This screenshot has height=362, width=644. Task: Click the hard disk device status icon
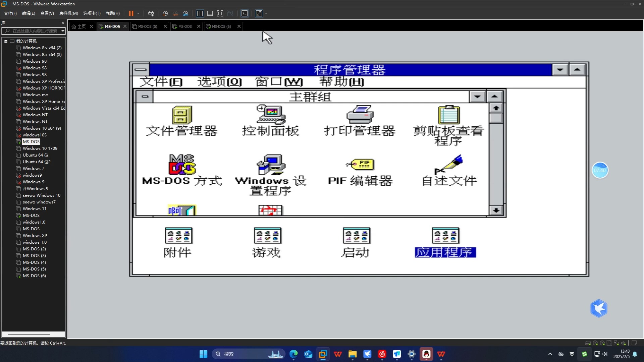(x=588, y=343)
